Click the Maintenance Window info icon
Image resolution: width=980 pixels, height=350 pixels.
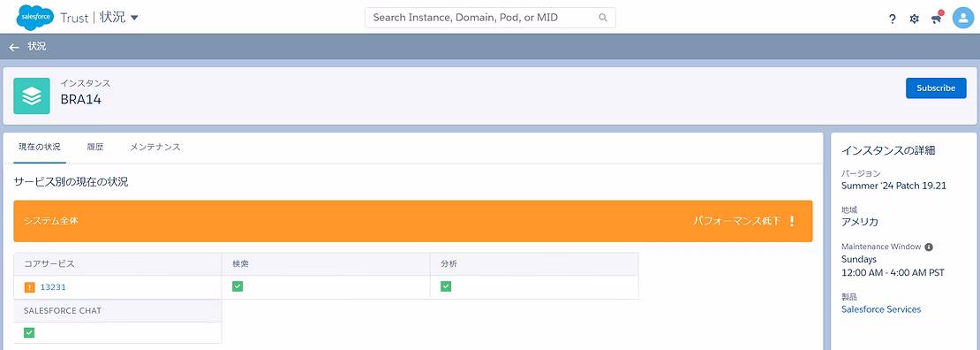pos(929,247)
